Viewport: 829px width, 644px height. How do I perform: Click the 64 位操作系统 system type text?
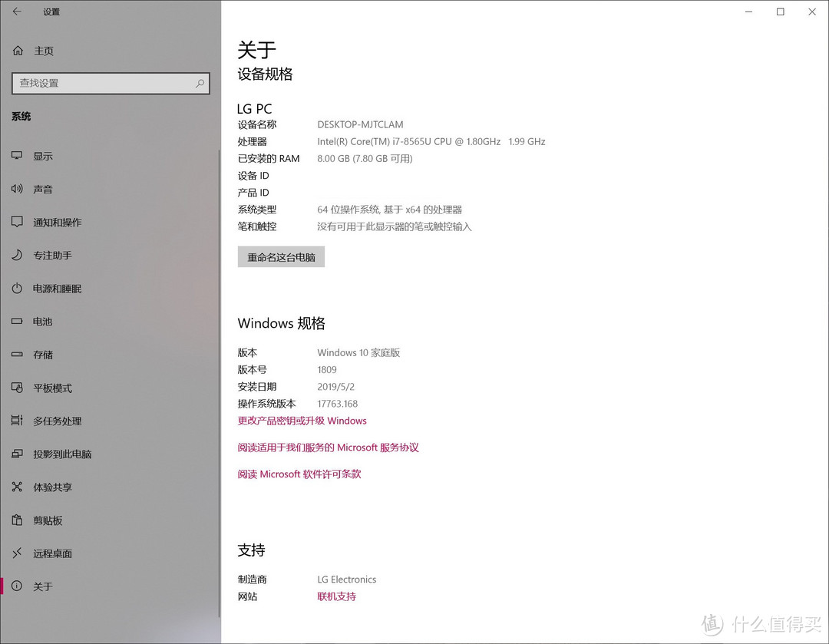point(390,210)
